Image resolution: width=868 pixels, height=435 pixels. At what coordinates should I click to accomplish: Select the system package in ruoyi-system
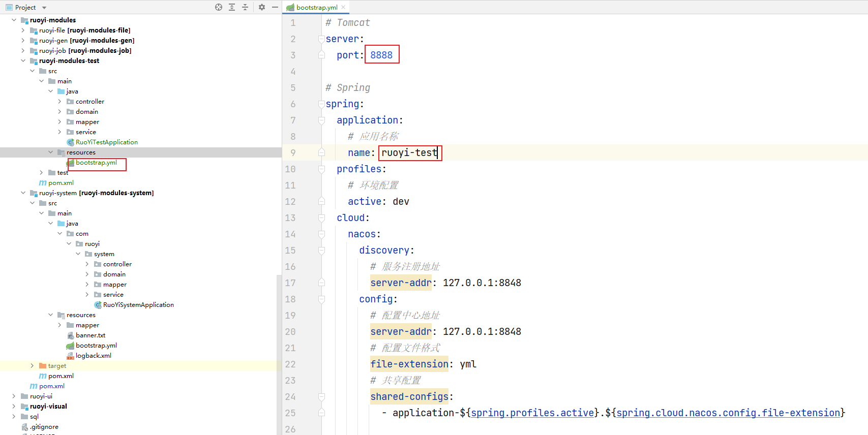[104, 254]
